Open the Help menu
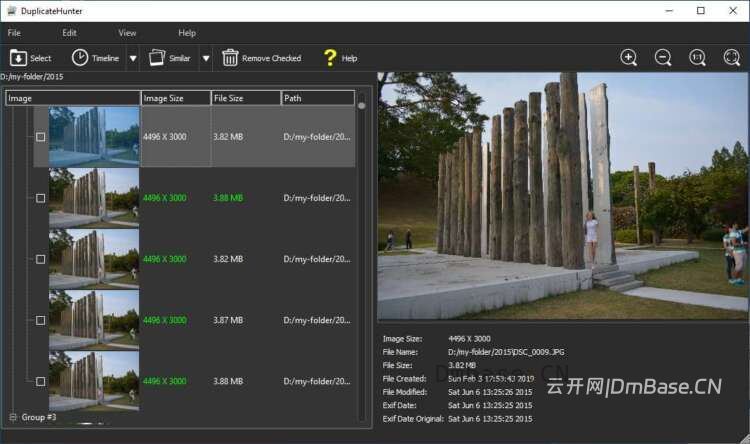Viewport: 750px width, 444px height. [x=187, y=33]
